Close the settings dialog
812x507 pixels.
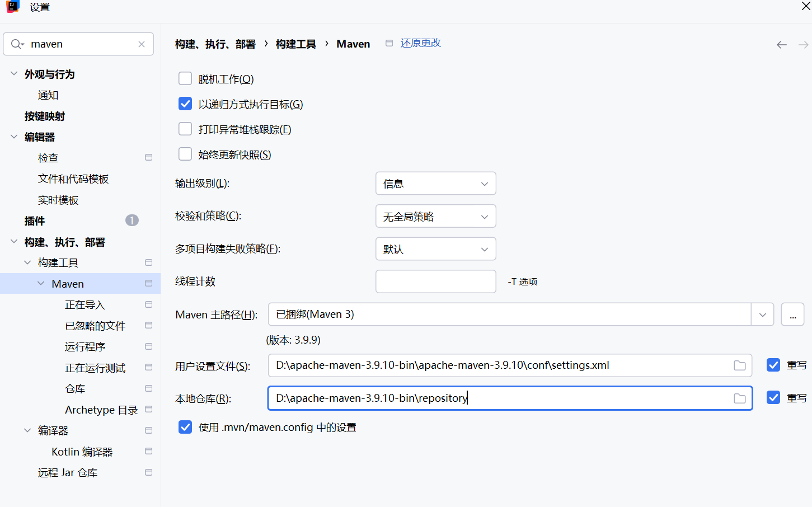pos(806,6)
